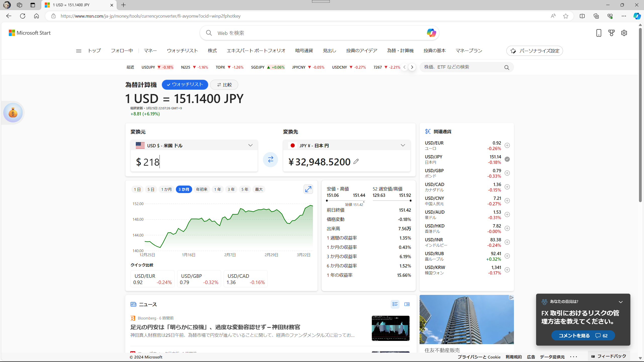The image size is (644, 362).
Task: Click the 比較 compare button
Action: 224,85
